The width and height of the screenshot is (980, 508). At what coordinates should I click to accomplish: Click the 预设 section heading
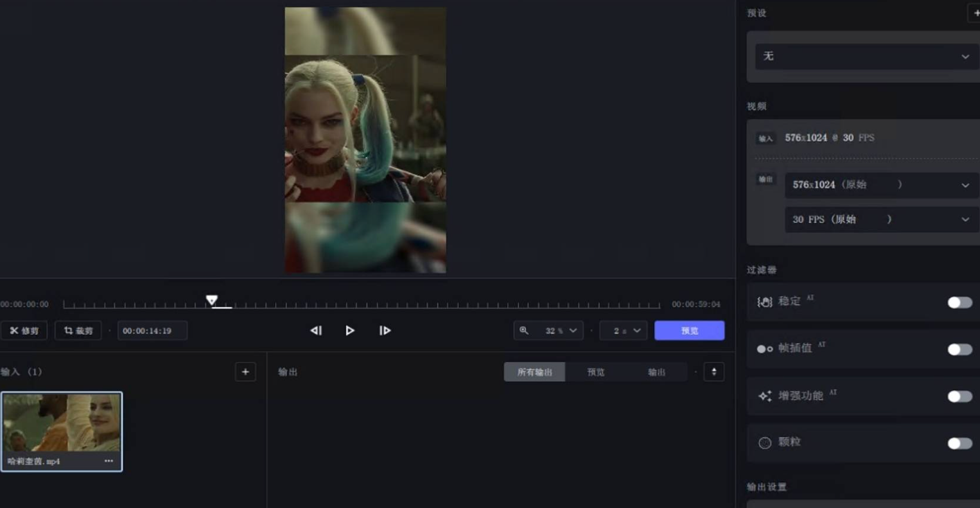[757, 13]
